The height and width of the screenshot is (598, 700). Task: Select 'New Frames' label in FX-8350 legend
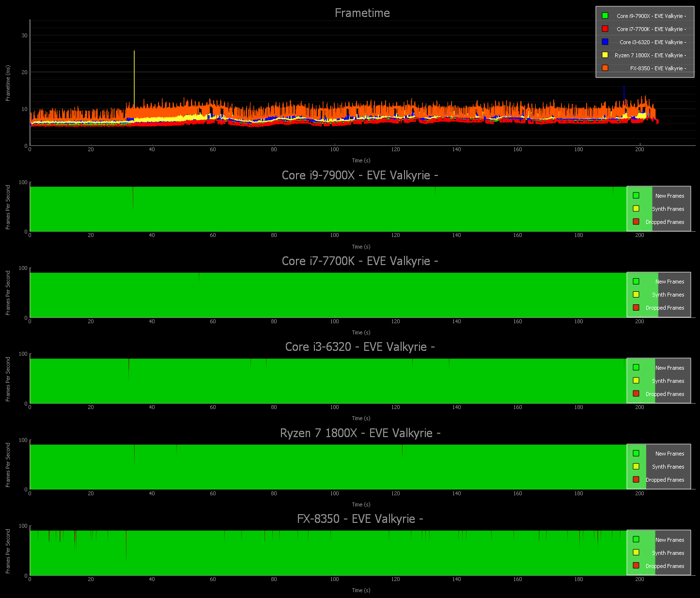point(670,540)
